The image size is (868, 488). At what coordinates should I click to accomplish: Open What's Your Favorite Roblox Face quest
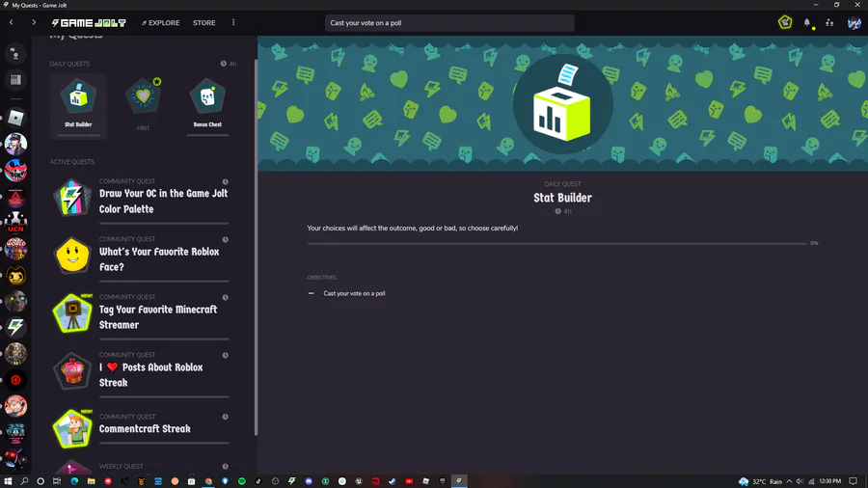pyautogui.click(x=141, y=258)
